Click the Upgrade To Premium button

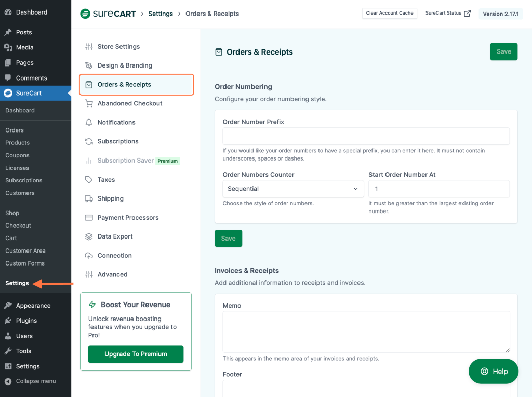click(x=136, y=354)
